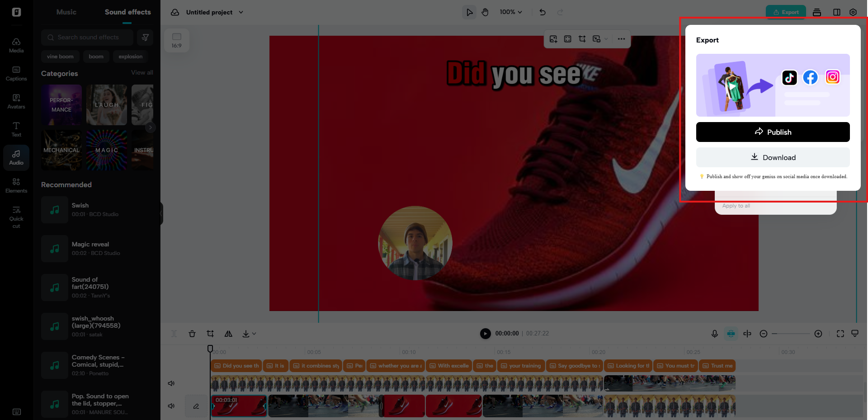Select the Text tool in sidebar

(x=16, y=129)
